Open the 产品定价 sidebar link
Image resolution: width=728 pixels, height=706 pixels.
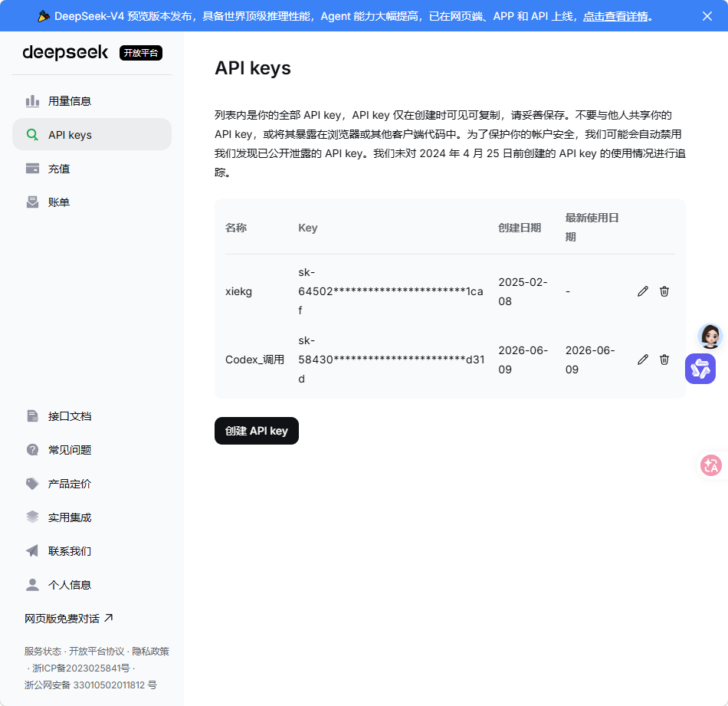(92, 484)
